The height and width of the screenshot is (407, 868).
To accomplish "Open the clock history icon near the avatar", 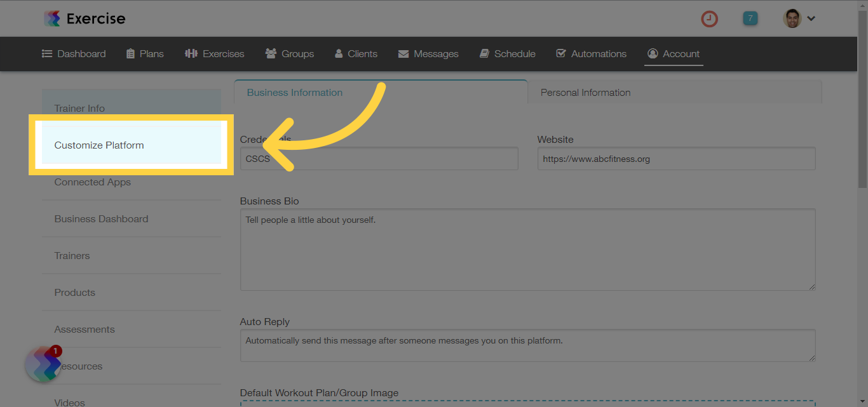I will coord(709,18).
